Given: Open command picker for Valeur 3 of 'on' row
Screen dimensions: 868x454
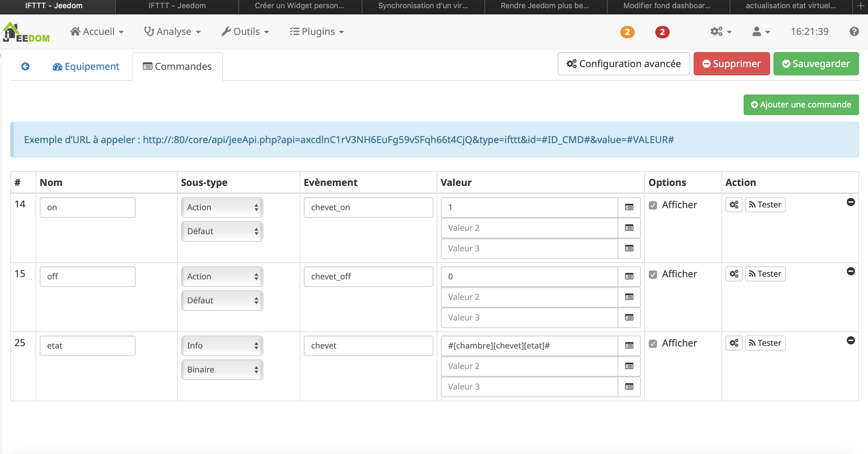Looking at the screenshot, I should point(629,249).
